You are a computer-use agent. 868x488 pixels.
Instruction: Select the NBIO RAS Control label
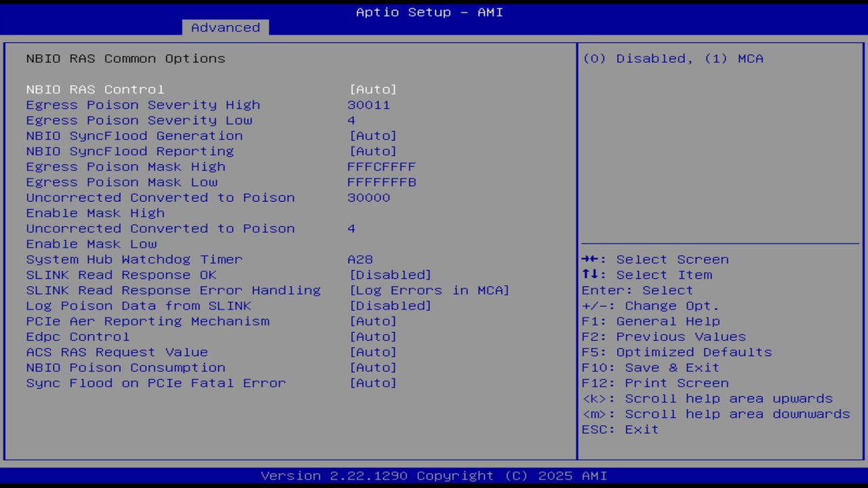[95, 89]
